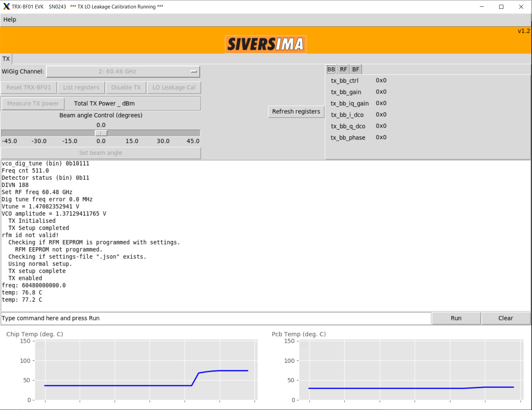Viewport: 532px width, 410px height.
Task: Switch to the BF registers tab
Action: [356, 70]
